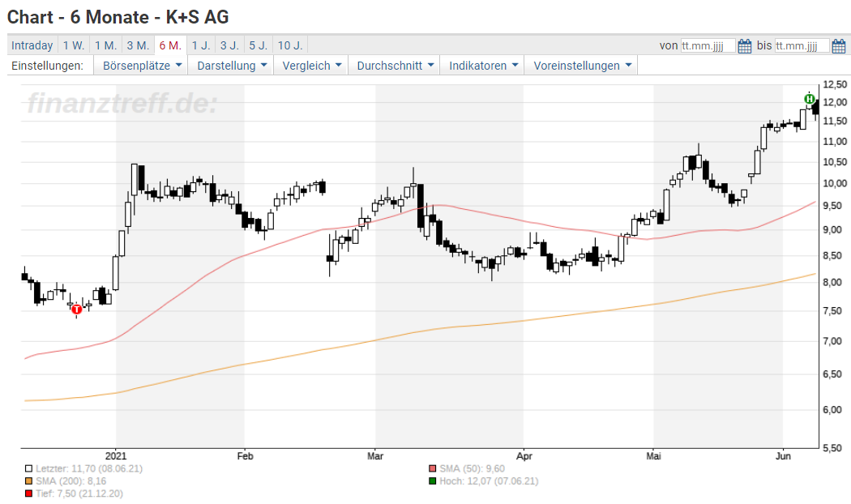Viewport: 851px width, 504px height.
Task: Click the white Letzter legend swatch
Action: pos(28,468)
